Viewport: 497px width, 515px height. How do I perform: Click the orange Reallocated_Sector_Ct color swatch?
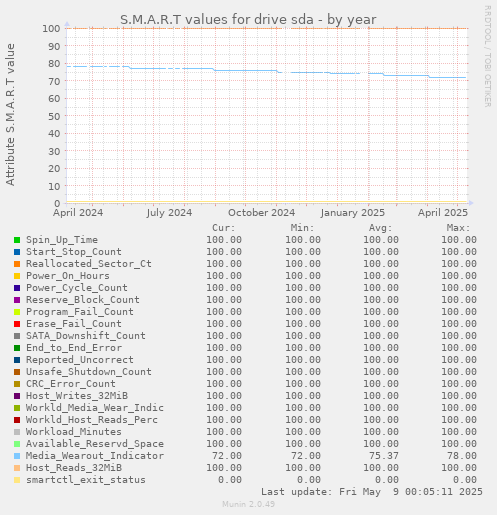click(x=17, y=264)
